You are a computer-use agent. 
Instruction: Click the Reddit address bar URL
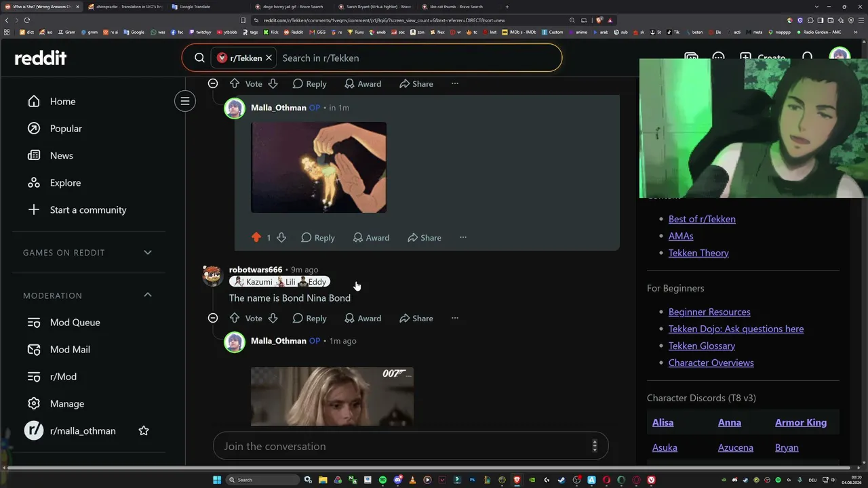tap(384, 20)
